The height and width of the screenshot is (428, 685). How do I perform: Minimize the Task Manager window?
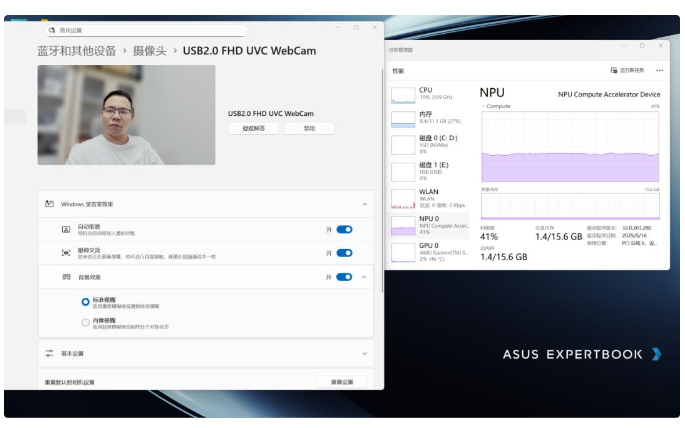point(624,45)
